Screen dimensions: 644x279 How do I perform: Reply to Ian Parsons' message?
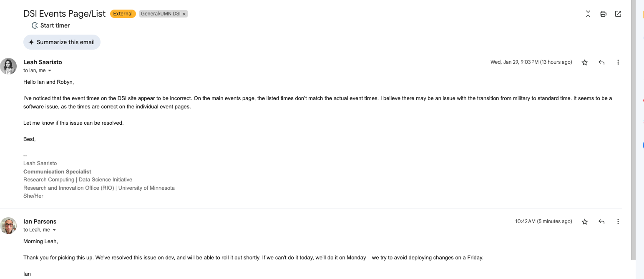(x=601, y=222)
